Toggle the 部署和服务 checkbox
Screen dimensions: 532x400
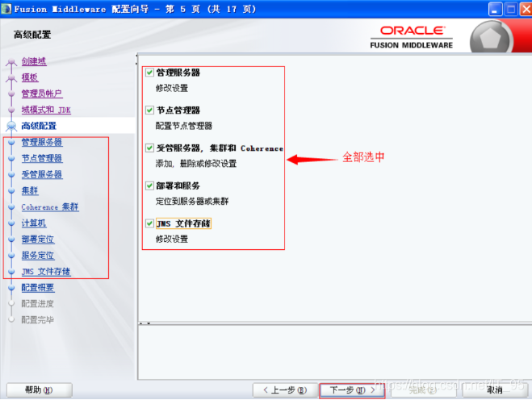[149, 185]
